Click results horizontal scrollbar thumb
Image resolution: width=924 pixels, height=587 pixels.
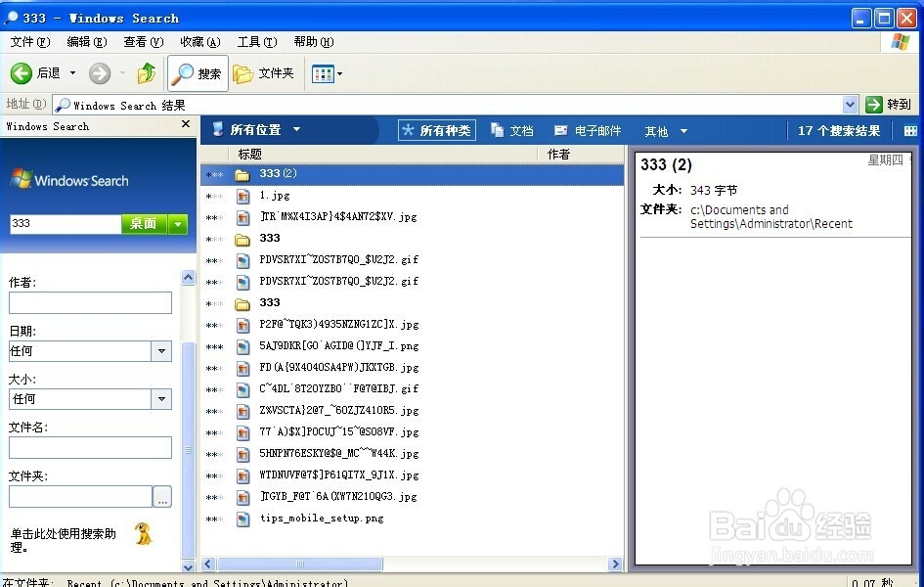tap(300, 564)
